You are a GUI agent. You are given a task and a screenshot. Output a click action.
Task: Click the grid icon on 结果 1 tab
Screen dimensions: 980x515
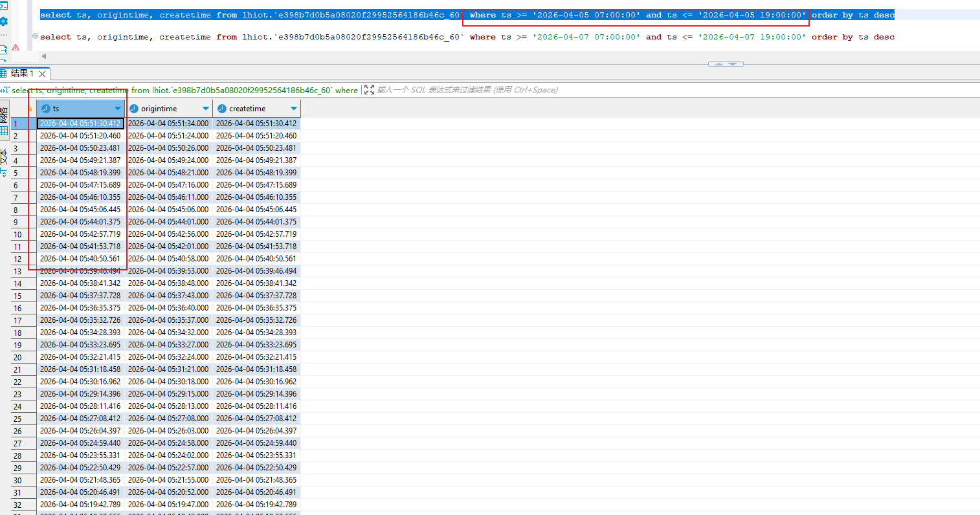coord(4,73)
